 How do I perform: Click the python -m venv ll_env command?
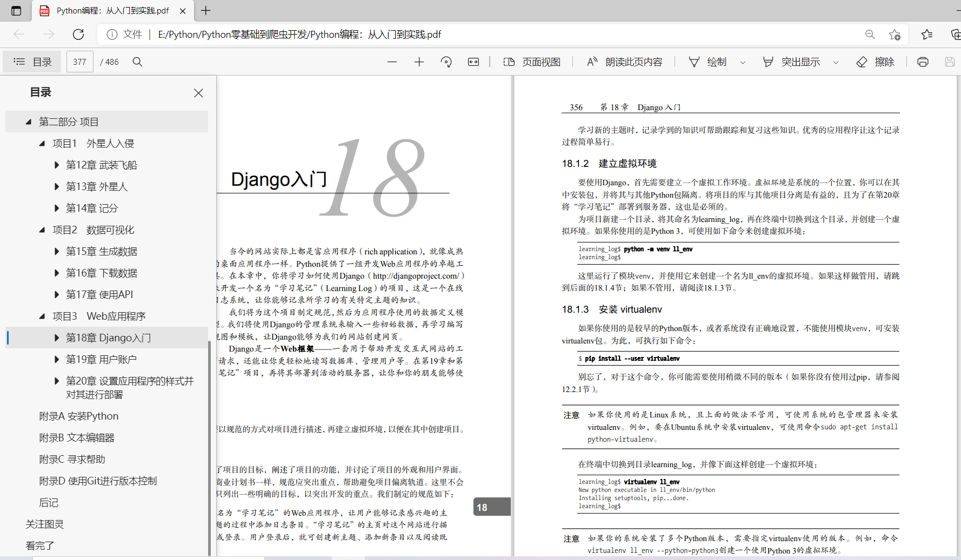(658, 249)
